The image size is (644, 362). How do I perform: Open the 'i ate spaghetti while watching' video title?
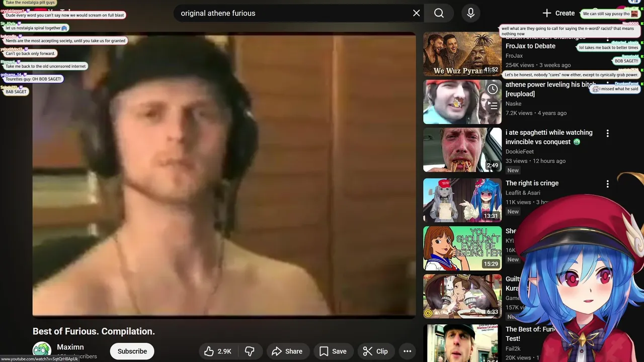(549, 137)
